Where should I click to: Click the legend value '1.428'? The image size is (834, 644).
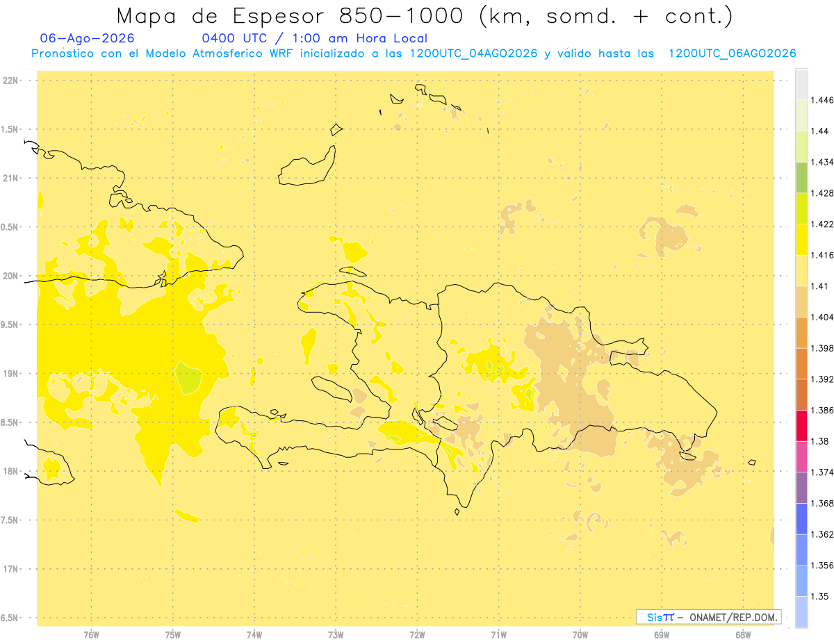pyautogui.click(x=823, y=193)
